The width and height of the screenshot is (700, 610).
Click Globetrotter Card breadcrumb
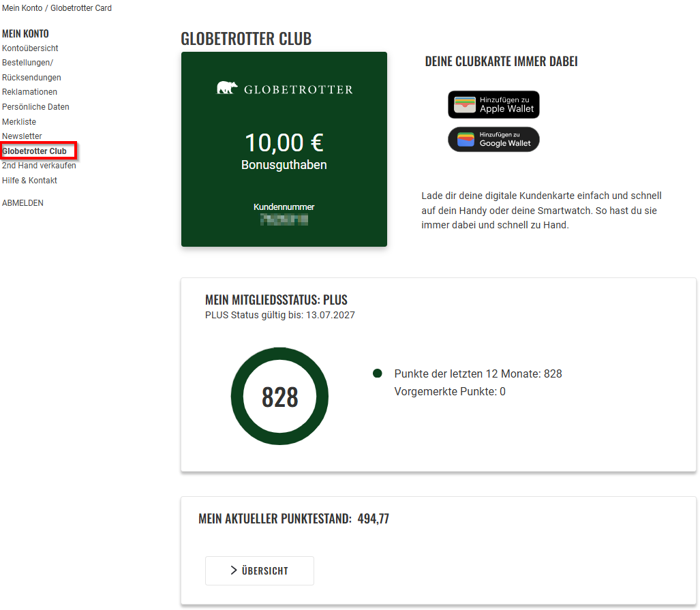tap(81, 8)
